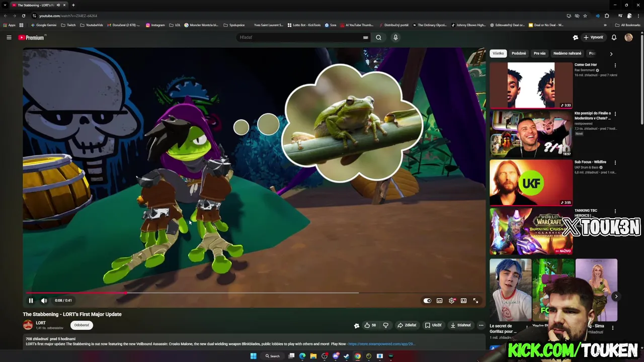Viewport: 644px width, 362px height.
Task: Go to YouTube Premium home logo
Action: (32, 37)
